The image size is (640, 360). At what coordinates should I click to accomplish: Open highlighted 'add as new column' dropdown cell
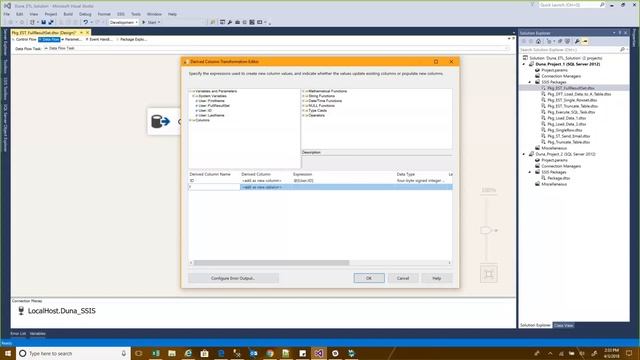[266, 187]
